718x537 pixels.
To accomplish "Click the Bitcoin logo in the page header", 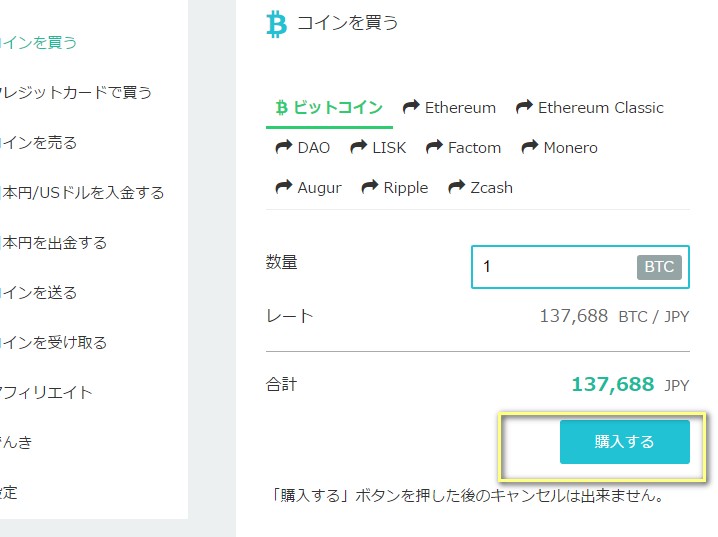I will 277,24.
